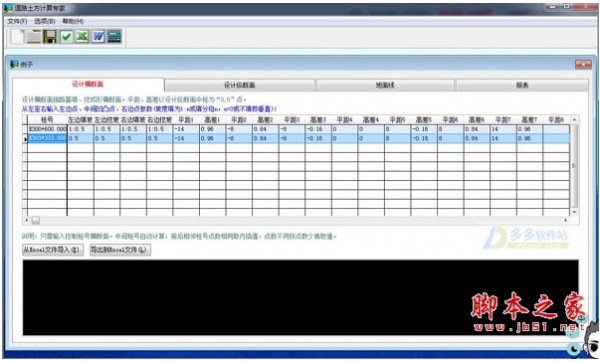Screen dimensions: 600x361
Task: Click the Save floppy-disk toolbar icon
Action: coord(50,37)
